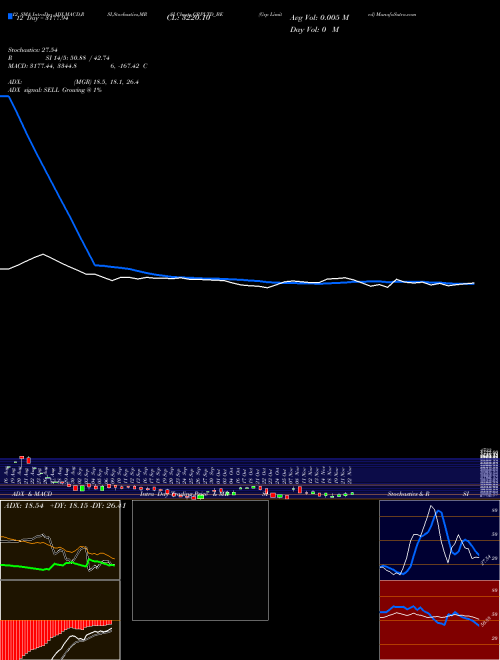Click the red RSI oscillator panel
Image resolution: width=500 pixels, height=660 pixels.
coord(439,620)
